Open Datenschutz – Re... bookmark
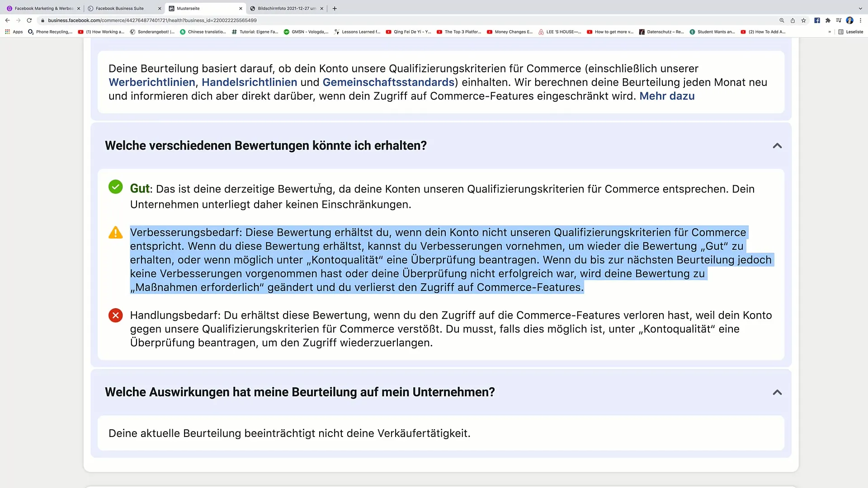The width and height of the screenshot is (868, 488). 661,32
